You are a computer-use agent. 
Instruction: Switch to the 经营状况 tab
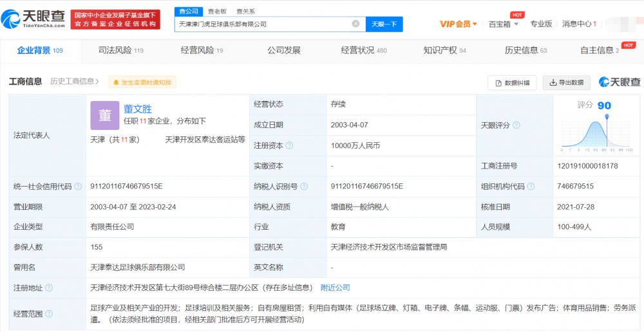(x=364, y=50)
